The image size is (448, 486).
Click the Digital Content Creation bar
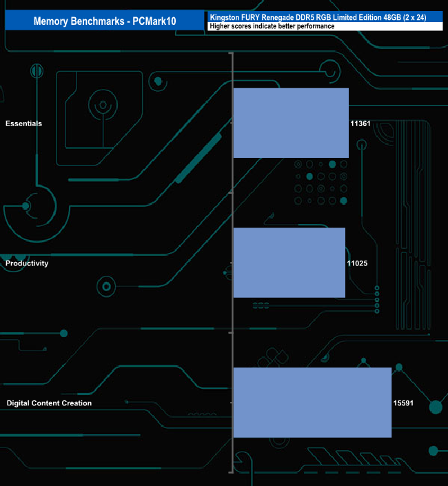(x=312, y=403)
